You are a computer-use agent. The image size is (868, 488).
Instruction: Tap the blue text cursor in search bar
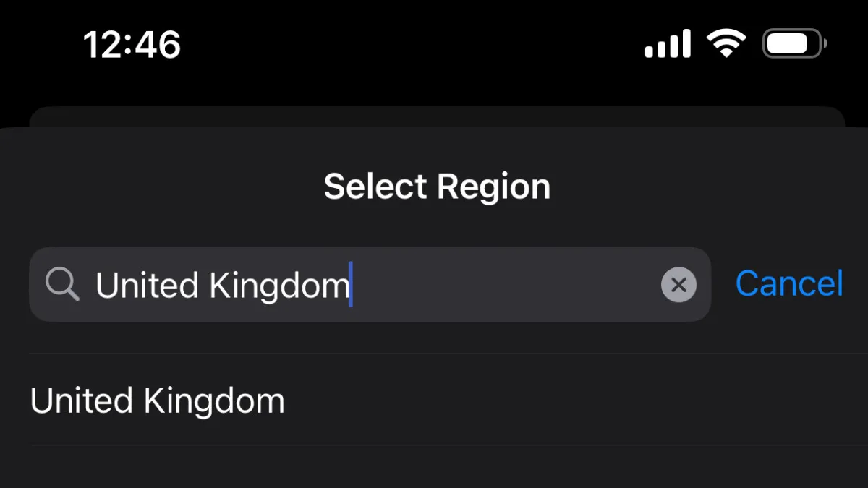[351, 284]
